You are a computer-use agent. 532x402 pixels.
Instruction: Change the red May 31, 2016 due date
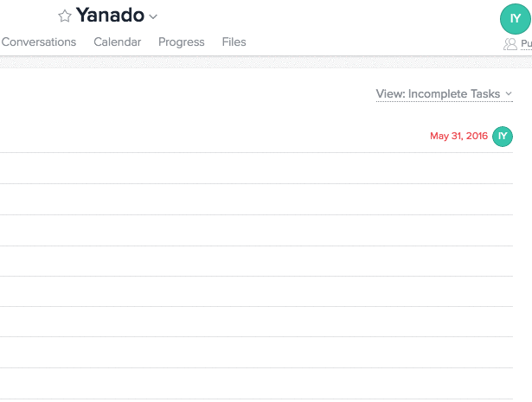pyautogui.click(x=458, y=136)
